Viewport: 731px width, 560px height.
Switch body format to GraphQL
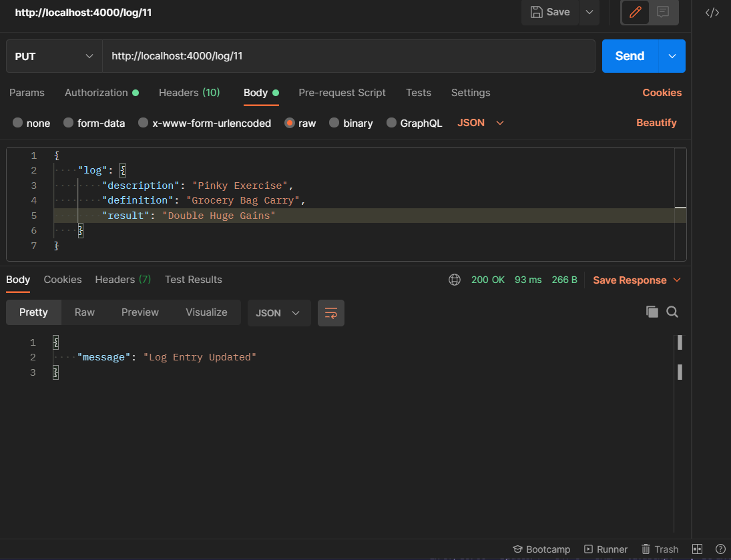(x=414, y=123)
